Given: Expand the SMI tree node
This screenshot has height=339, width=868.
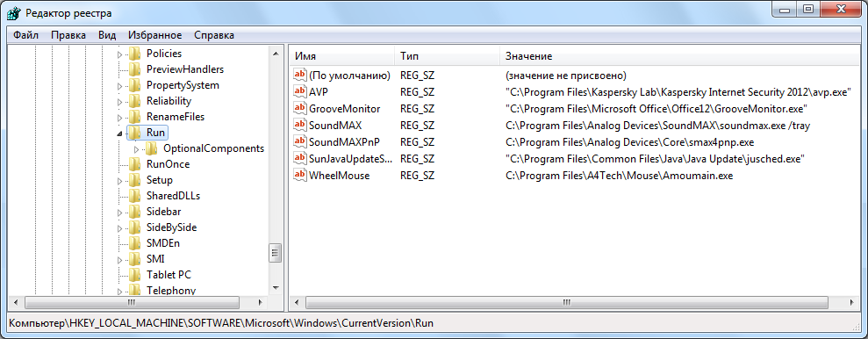Looking at the screenshot, I should 120,259.
